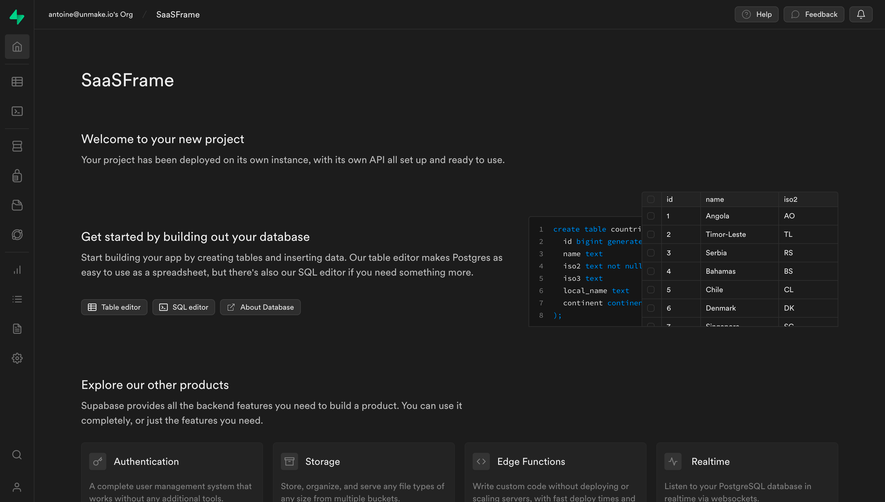The width and height of the screenshot is (885, 502).
Task: Click the 'name' column header
Action: pos(739,199)
